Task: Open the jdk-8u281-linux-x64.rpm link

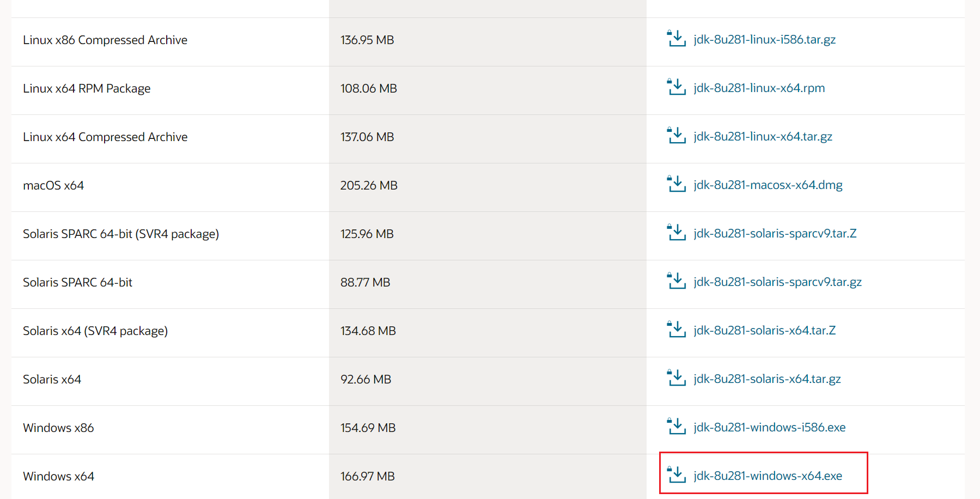Action: [x=759, y=88]
